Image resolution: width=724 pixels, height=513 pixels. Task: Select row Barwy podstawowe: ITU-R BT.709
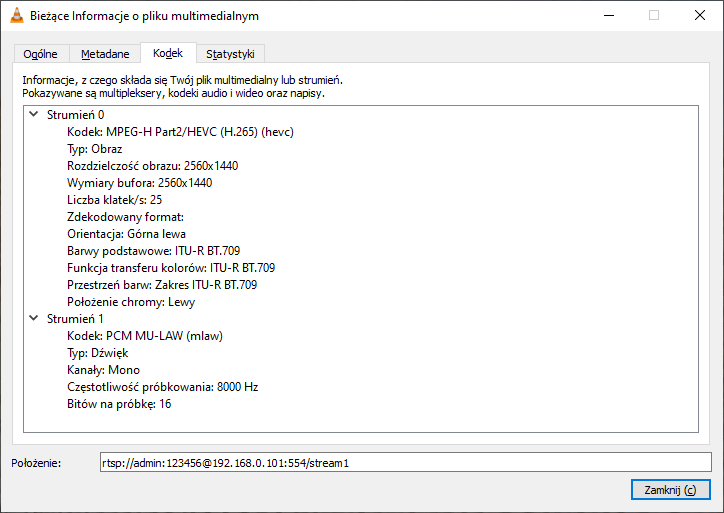tap(153, 251)
